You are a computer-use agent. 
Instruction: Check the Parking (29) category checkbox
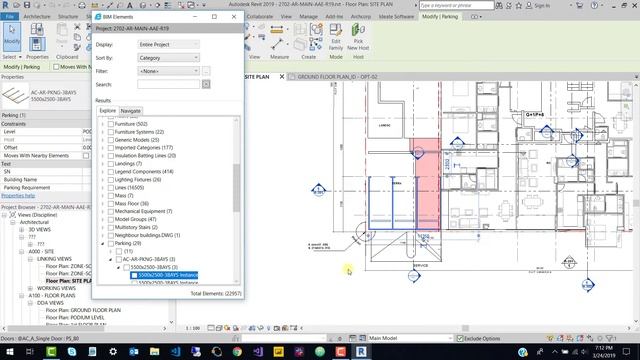coord(111,243)
